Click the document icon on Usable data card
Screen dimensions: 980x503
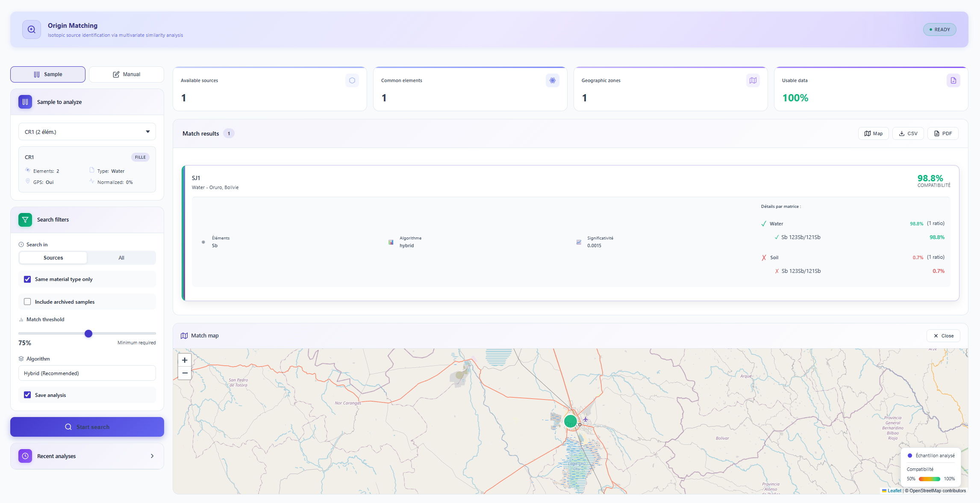pyautogui.click(x=954, y=80)
